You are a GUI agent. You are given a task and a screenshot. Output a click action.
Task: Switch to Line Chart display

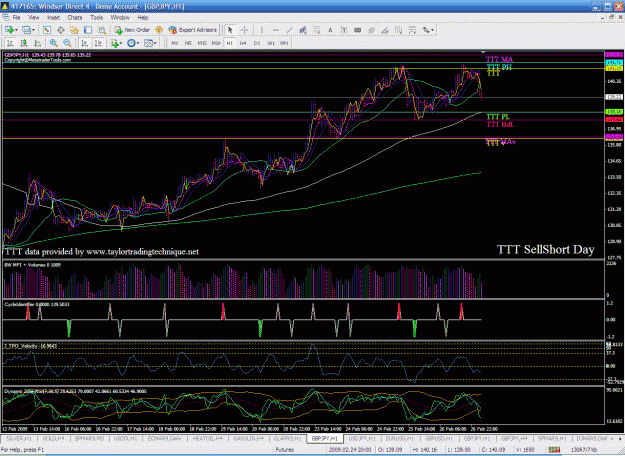(x=37, y=43)
